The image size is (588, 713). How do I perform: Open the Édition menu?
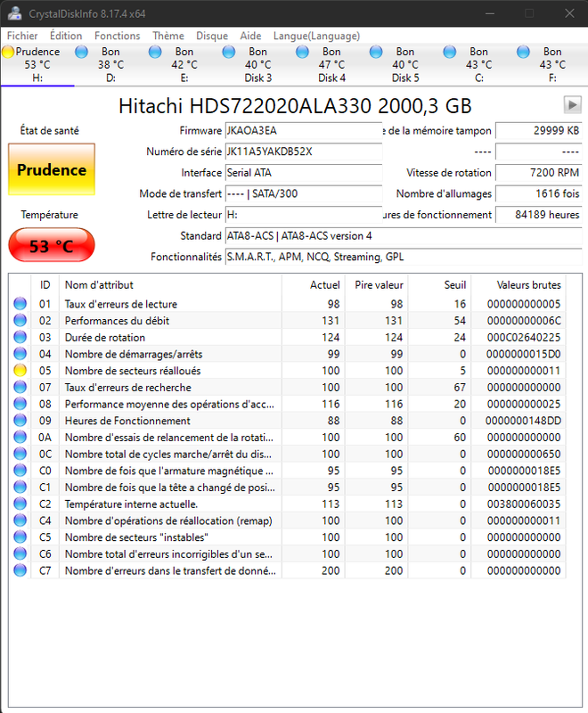(66, 36)
